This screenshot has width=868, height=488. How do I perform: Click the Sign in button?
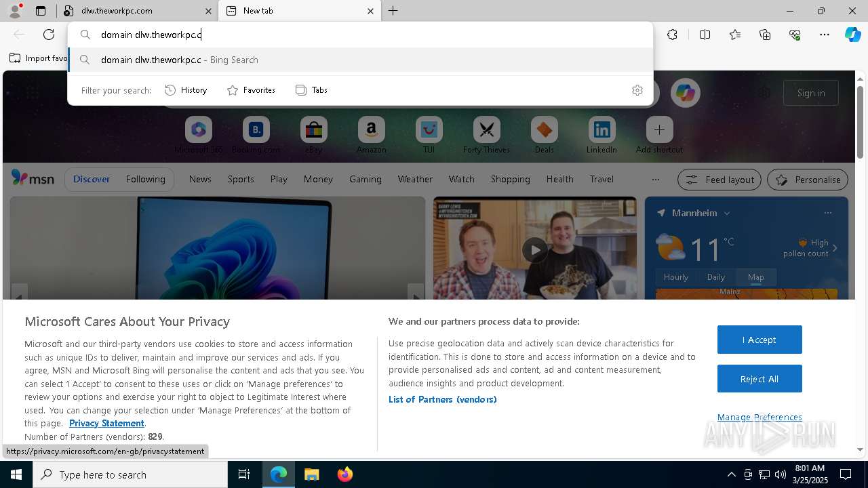click(x=811, y=93)
